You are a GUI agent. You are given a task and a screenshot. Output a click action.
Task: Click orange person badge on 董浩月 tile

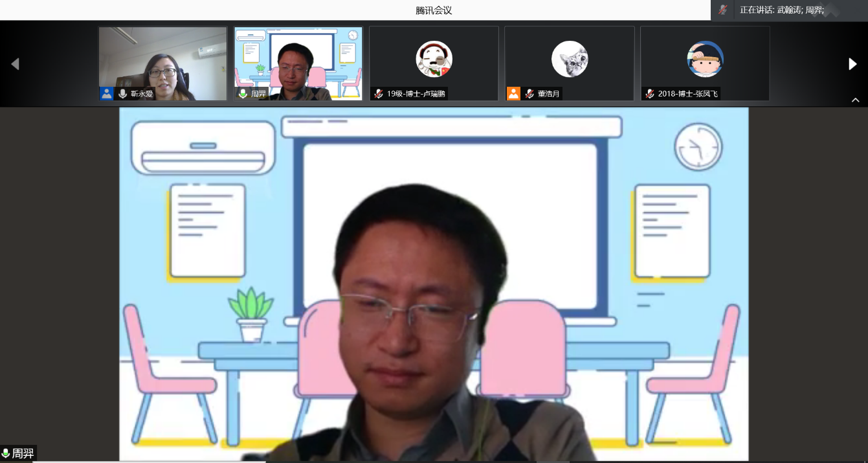pos(513,94)
